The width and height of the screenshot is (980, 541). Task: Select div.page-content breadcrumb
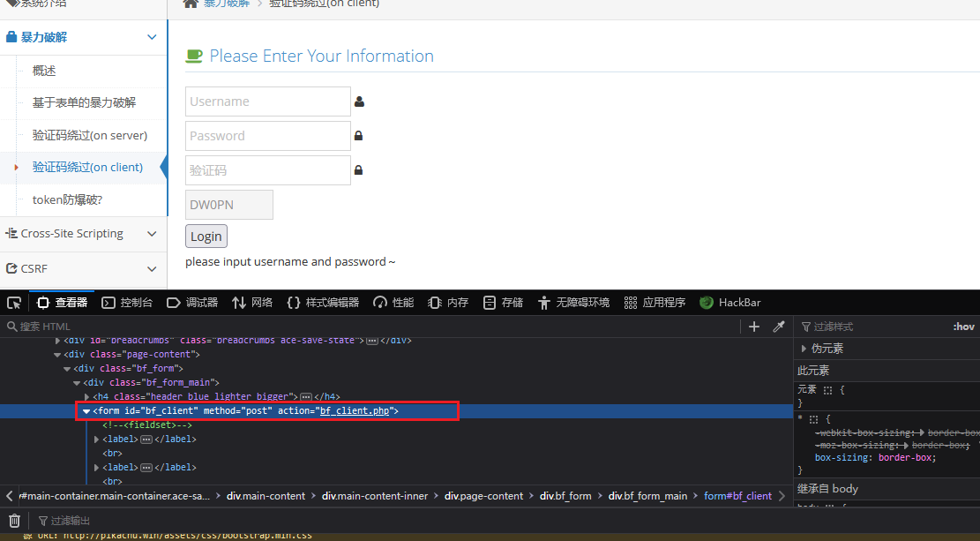point(483,496)
